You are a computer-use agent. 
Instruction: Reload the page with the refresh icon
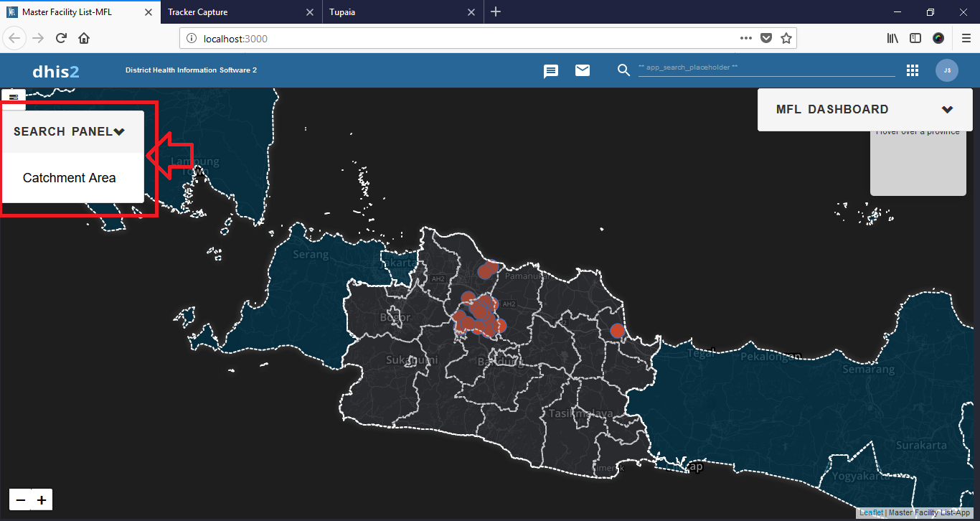(x=62, y=39)
